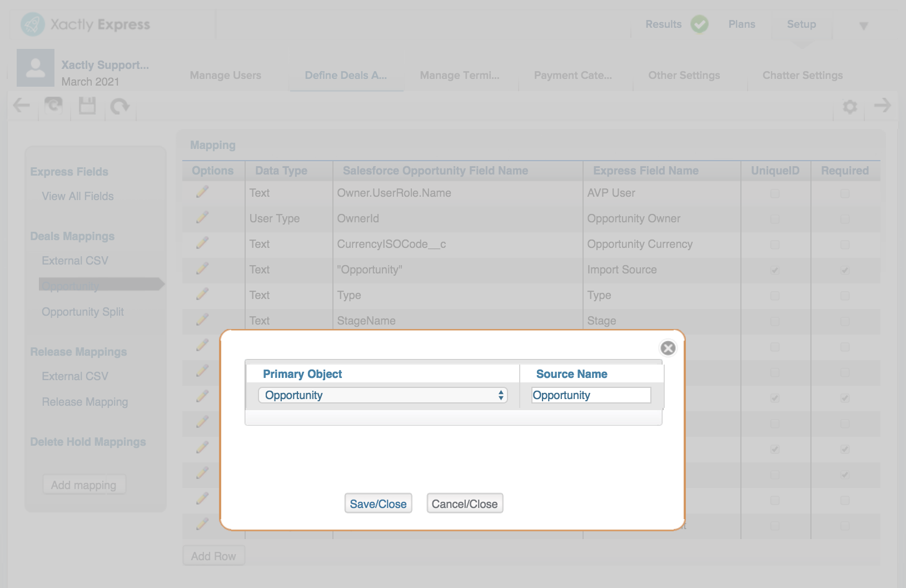Click the User Type data type cell
This screenshot has height=588, width=906.
point(275,218)
